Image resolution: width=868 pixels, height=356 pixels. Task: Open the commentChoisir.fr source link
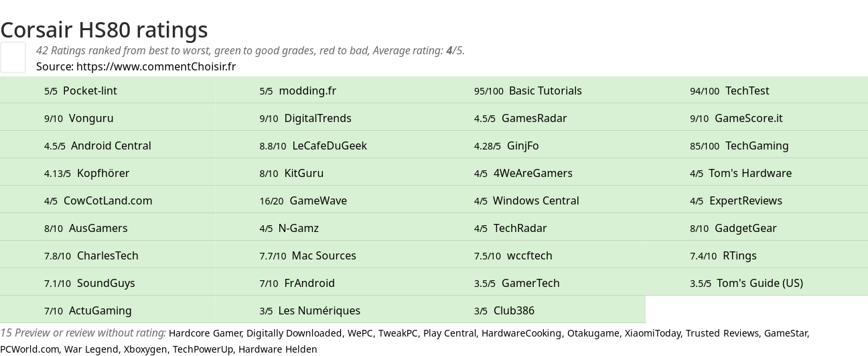pos(156,66)
